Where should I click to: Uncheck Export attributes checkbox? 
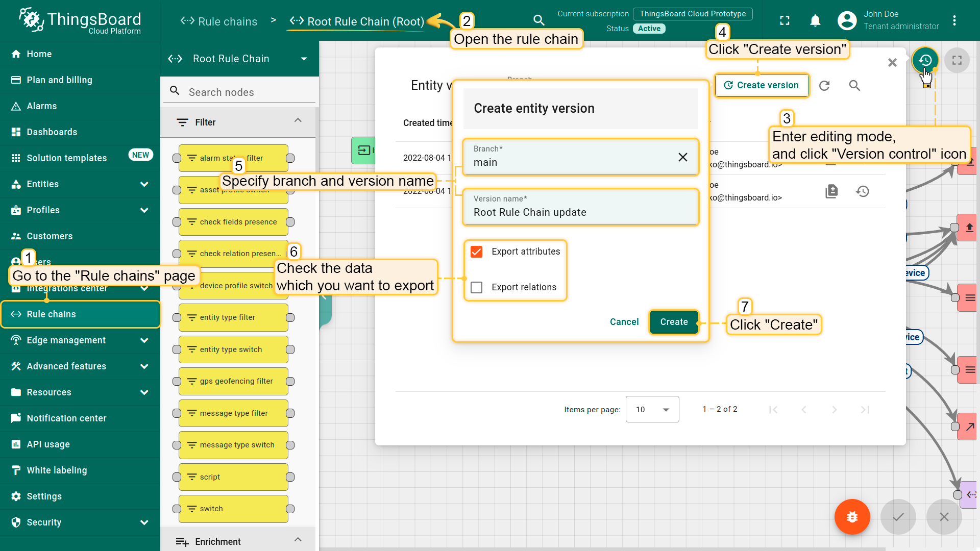(477, 252)
